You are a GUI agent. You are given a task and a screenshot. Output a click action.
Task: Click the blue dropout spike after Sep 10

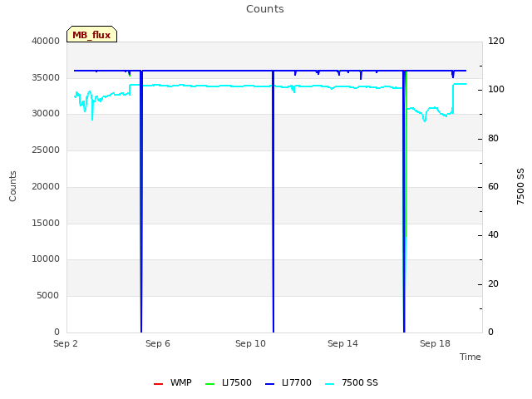[273, 201]
